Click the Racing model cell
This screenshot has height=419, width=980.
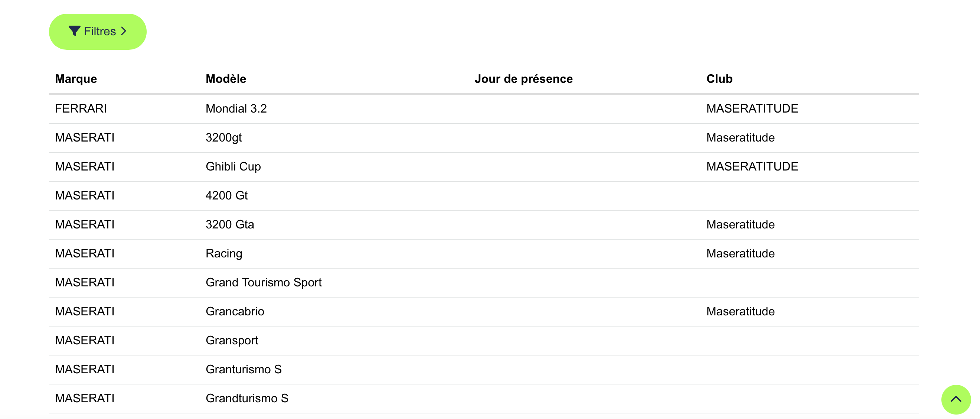pos(224,253)
